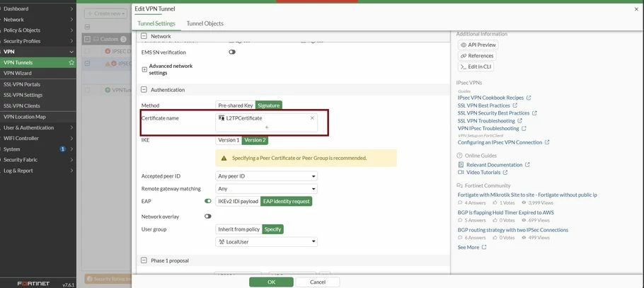The height and width of the screenshot is (288, 644).
Task: Toggle the EAP switch off
Action: [x=208, y=201]
